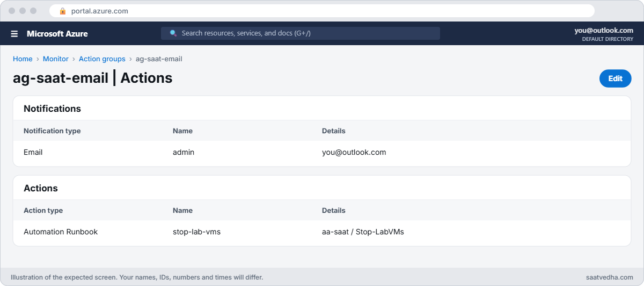Select the you@outlook.com details cell
The width and height of the screenshot is (644, 286).
coord(354,152)
